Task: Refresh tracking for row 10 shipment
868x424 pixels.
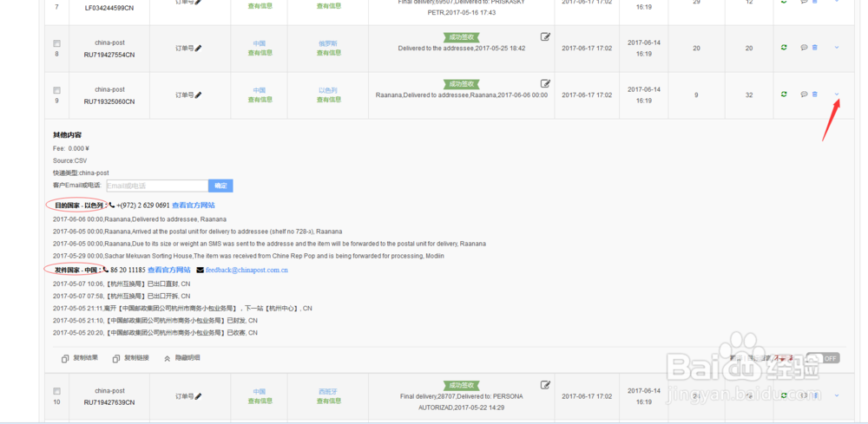Action: pyautogui.click(x=784, y=395)
